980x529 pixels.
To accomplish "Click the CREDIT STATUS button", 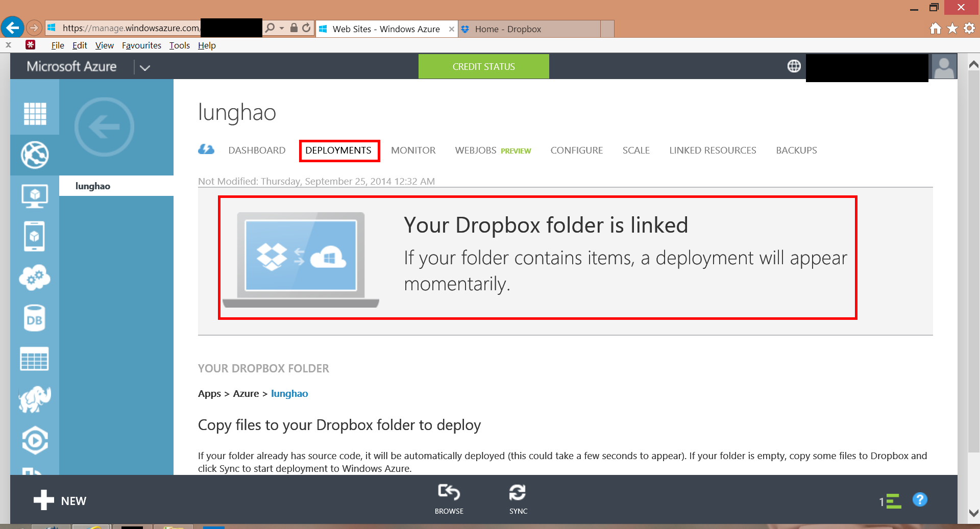I will click(x=484, y=66).
